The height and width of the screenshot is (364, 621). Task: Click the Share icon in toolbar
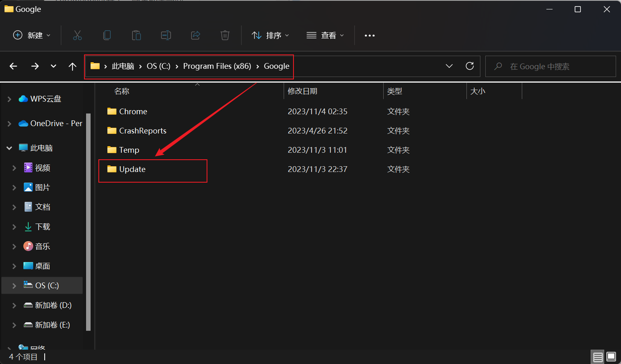pos(196,36)
